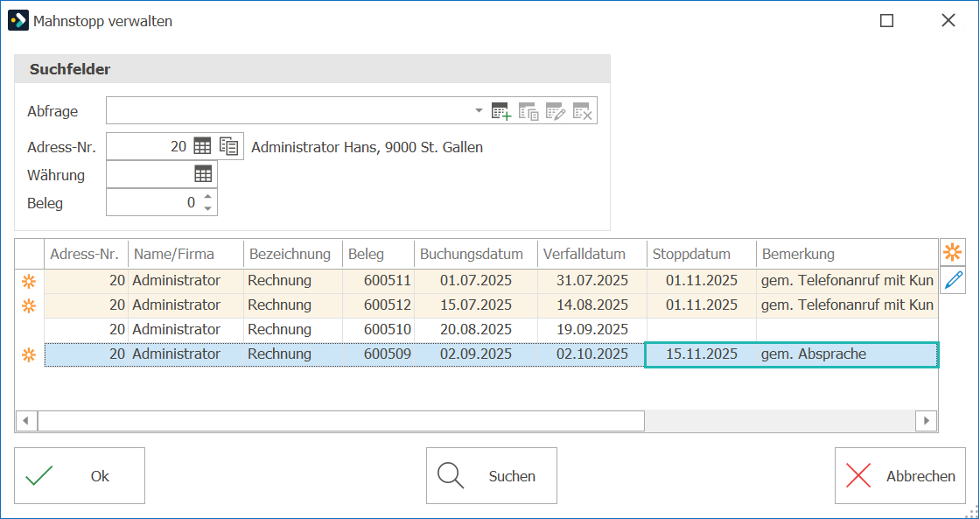Click the Adress-Nr. multi-selection list icon
The image size is (980, 519).
click(228, 147)
